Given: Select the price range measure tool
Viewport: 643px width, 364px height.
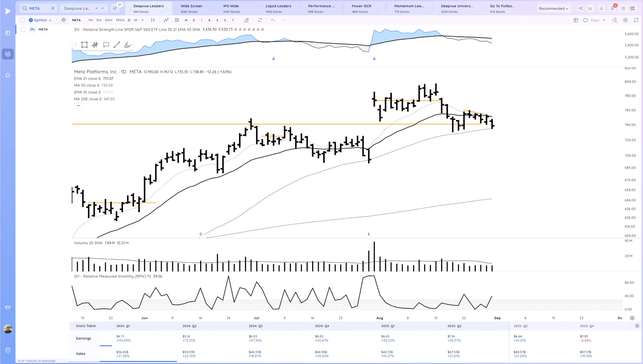Looking at the screenshot, I should coord(95,45).
